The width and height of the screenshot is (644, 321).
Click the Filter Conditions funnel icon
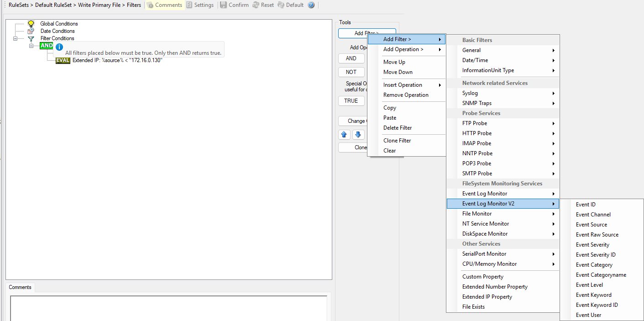(x=31, y=38)
